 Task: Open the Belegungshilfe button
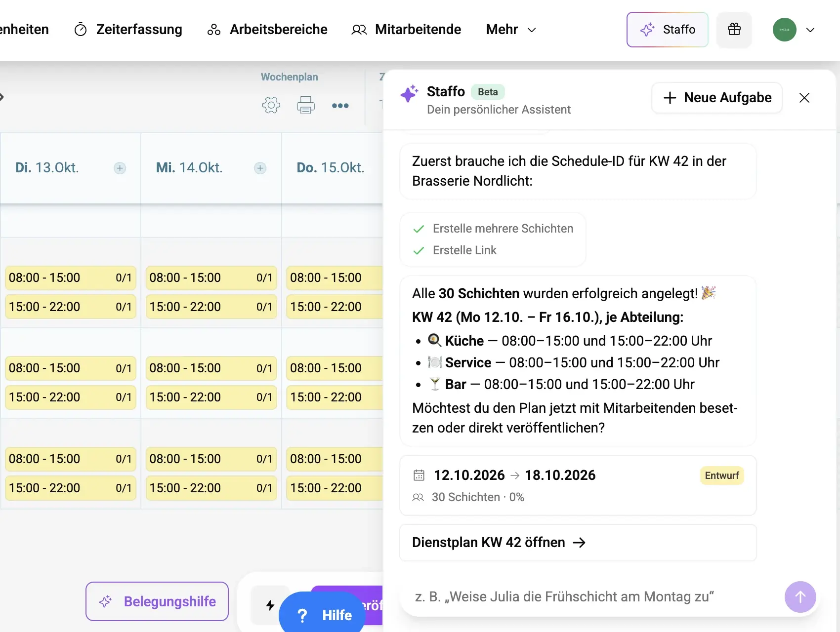[x=157, y=601]
